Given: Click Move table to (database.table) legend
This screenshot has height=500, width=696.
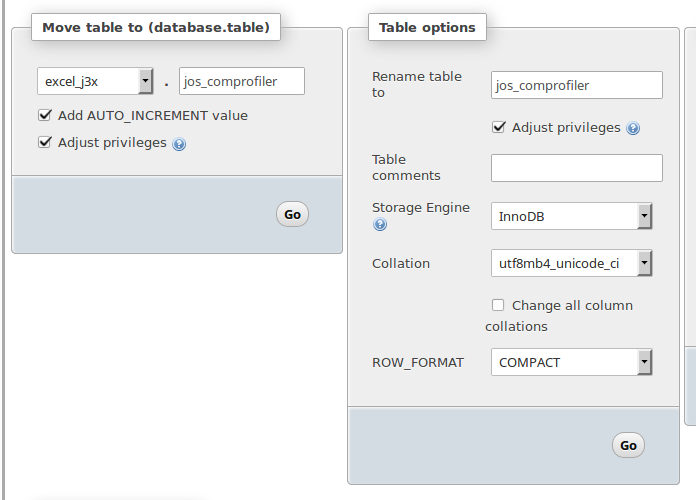Looking at the screenshot, I should pyautogui.click(x=156, y=28).
